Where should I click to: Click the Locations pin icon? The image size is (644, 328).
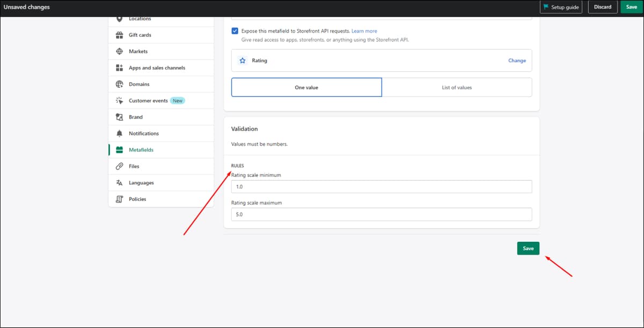tap(119, 19)
